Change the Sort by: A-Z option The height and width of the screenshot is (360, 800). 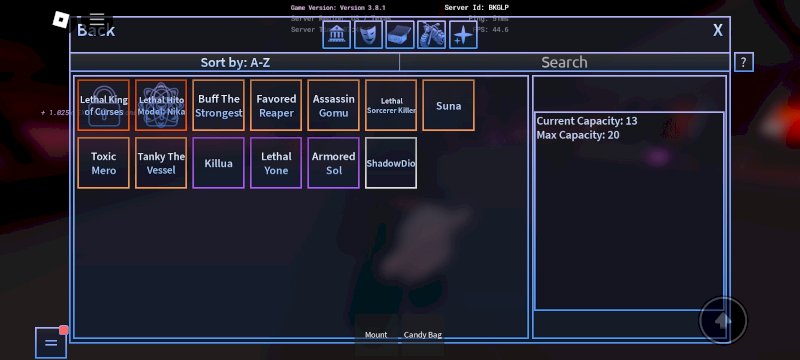point(235,62)
